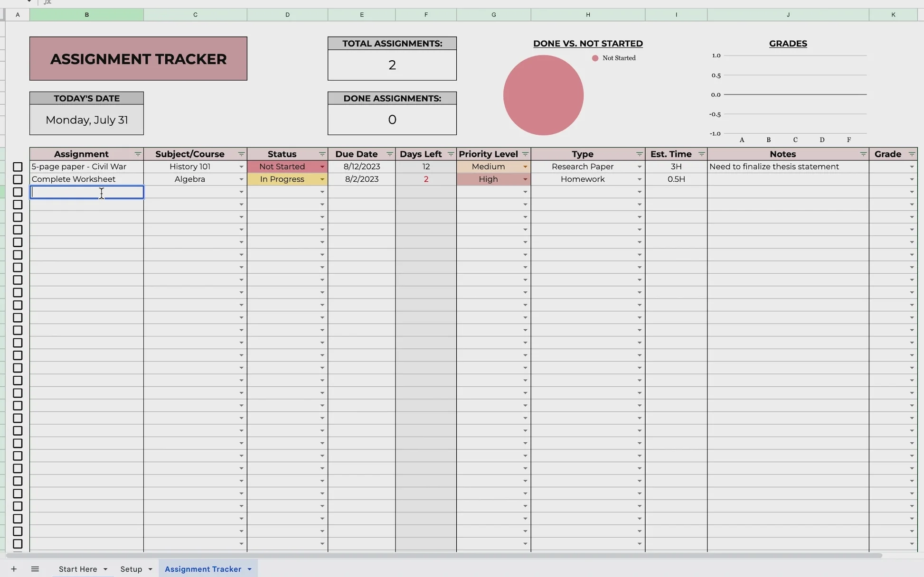Check the box beside the Complete Worksheet row
The width and height of the screenshot is (924, 577).
click(x=18, y=179)
